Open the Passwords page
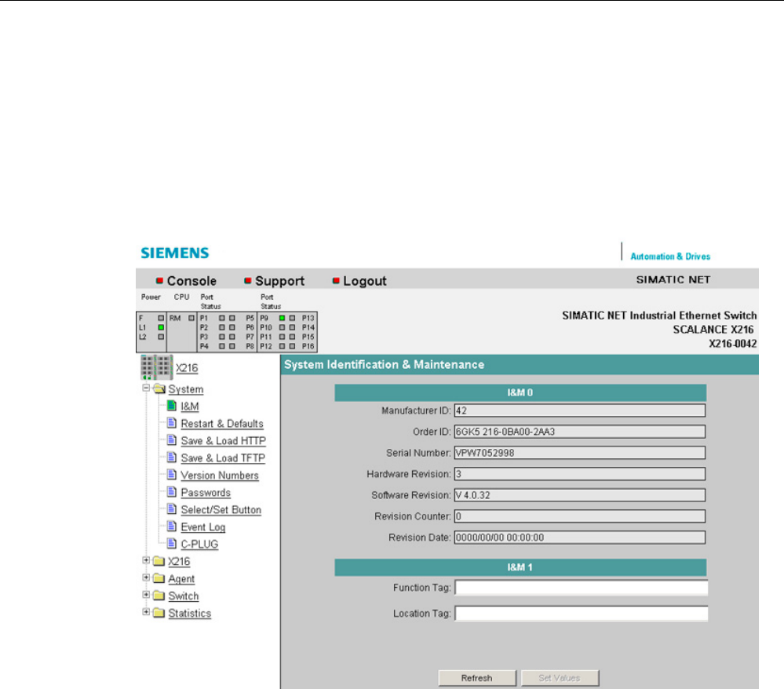This screenshot has width=784, height=689. click(206, 493)
